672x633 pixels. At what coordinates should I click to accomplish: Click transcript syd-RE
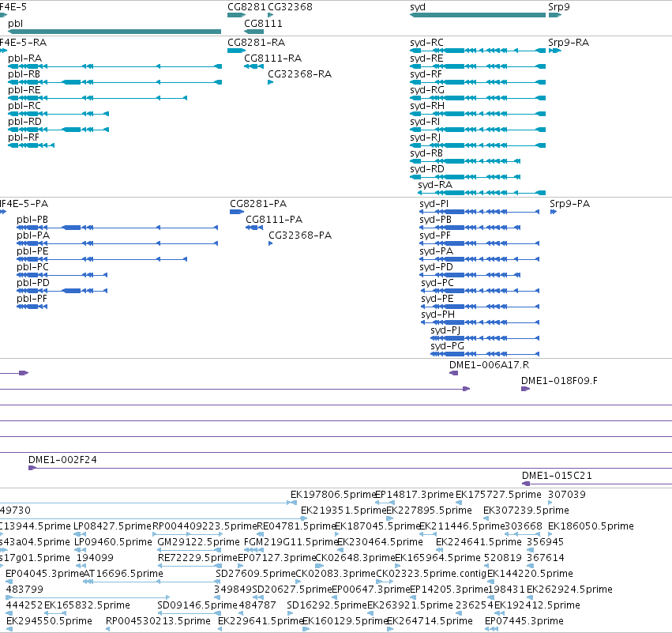(x=478, y=66)
